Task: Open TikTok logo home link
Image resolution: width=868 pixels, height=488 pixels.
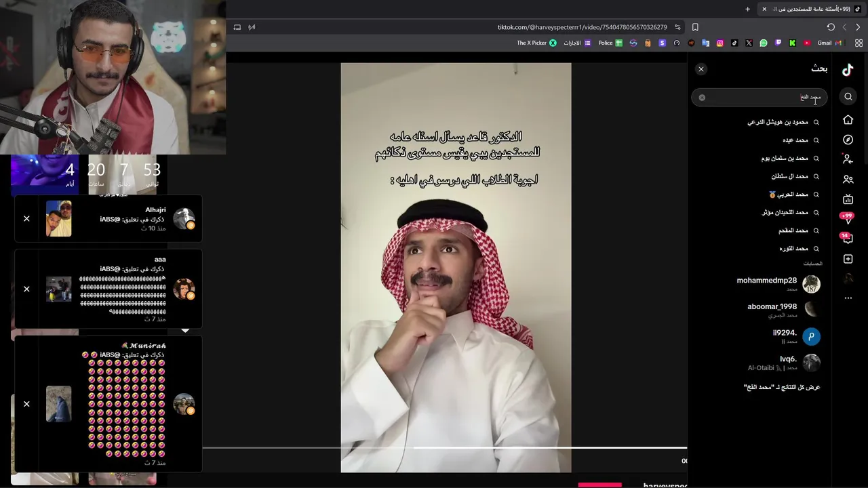Action: (x=848, y=70)
